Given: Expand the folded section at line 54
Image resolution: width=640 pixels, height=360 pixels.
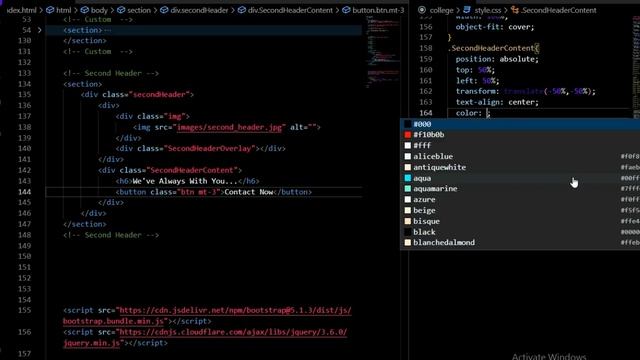Looking at the screenshot, I should click(40, 30).
